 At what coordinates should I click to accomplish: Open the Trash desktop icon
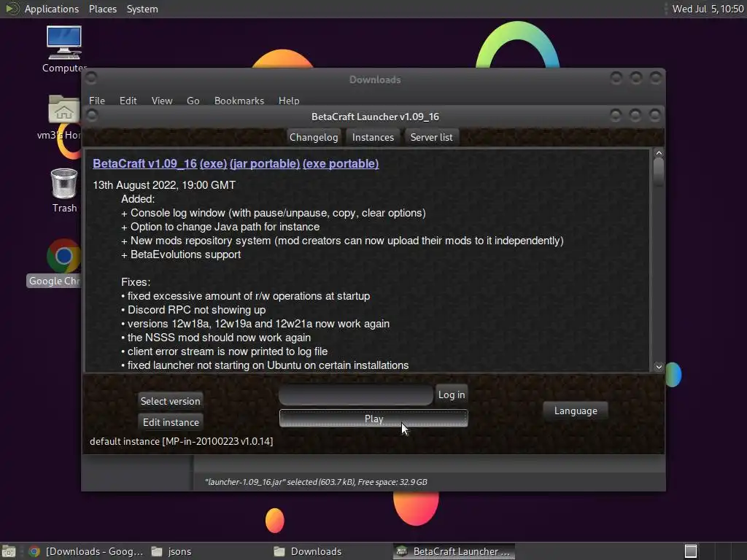64,183
